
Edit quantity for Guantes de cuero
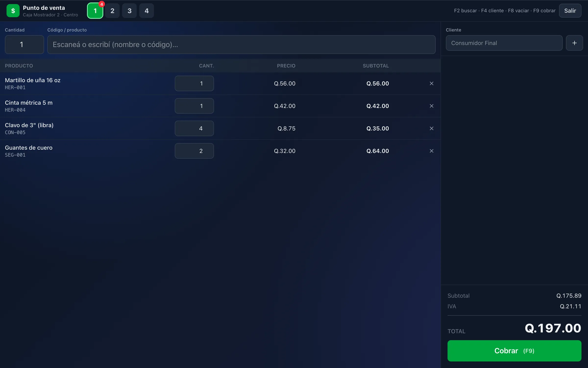(x=194, y=151)
